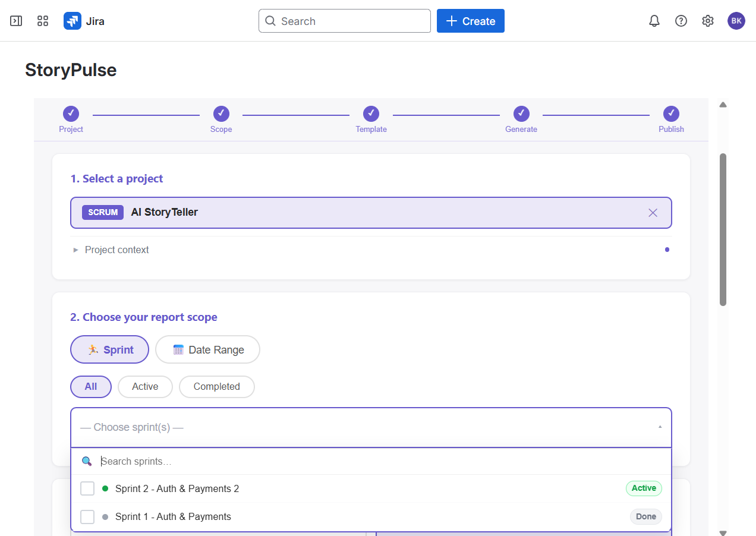The height and width of the screenshot is (536, 756).
Task: Click the Publish step label
Action: [672, 129]
